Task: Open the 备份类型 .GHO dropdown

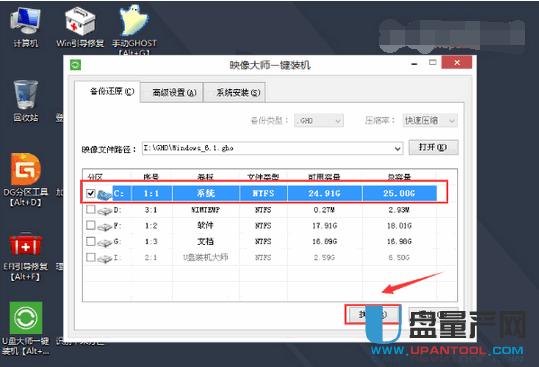Action: click(x=319, y=121)
